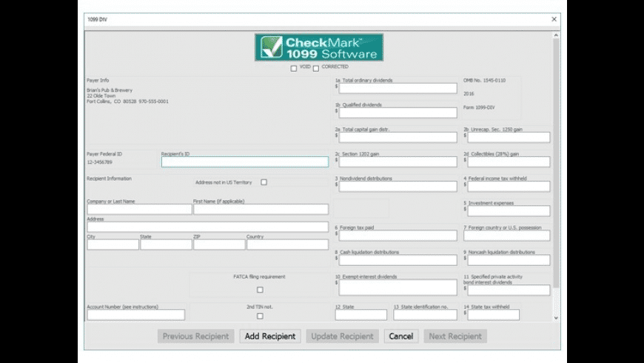Viewport: 644px width, 363px height.
Task: Close the 1099 DIV dialog
Action: [554, 19]
